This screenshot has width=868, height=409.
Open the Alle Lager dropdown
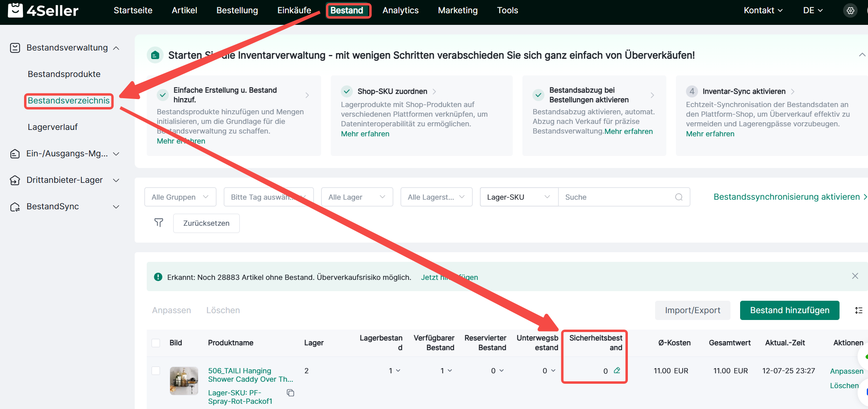356,197
